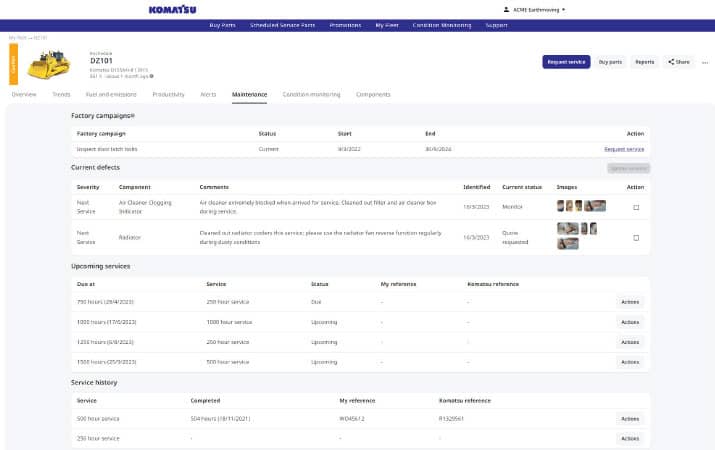Screen dimensions: 715x450
Task: Tick the Radiator defect checkbox
Action: (x=635, y=238)
